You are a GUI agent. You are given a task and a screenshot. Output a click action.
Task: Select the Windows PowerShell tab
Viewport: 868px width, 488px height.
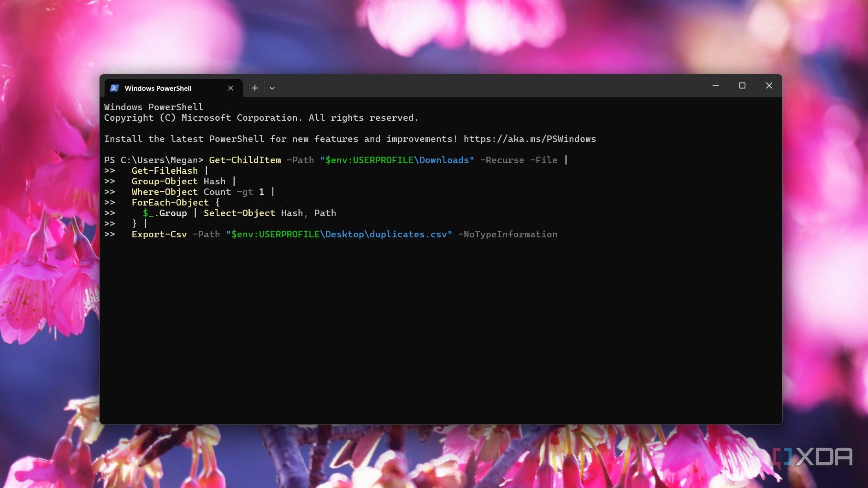click(x=173, y=88)
